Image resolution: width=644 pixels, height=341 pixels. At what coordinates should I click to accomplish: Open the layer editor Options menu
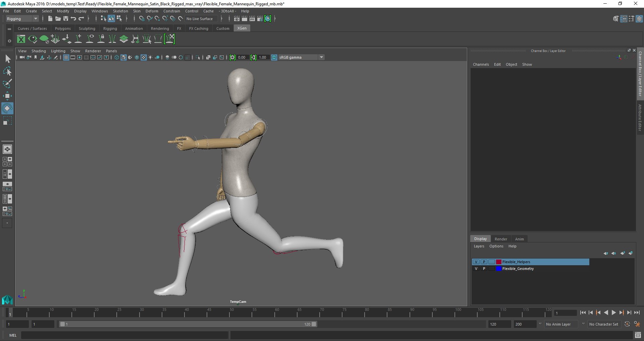[x=496, y=246]
